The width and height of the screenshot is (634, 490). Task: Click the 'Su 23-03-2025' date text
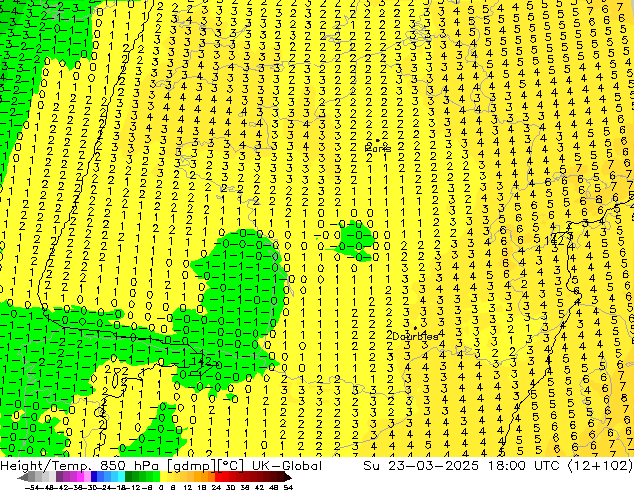click(x=421, y=466)
